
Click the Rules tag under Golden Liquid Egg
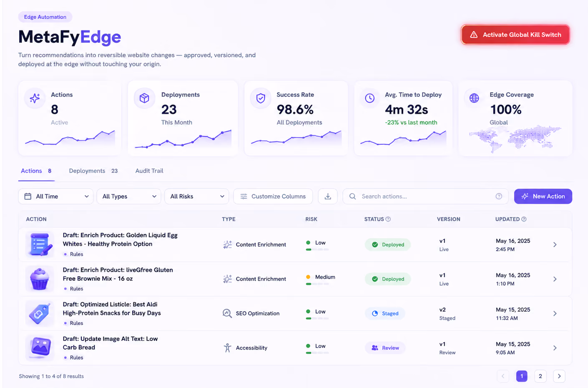click(74, 254)
